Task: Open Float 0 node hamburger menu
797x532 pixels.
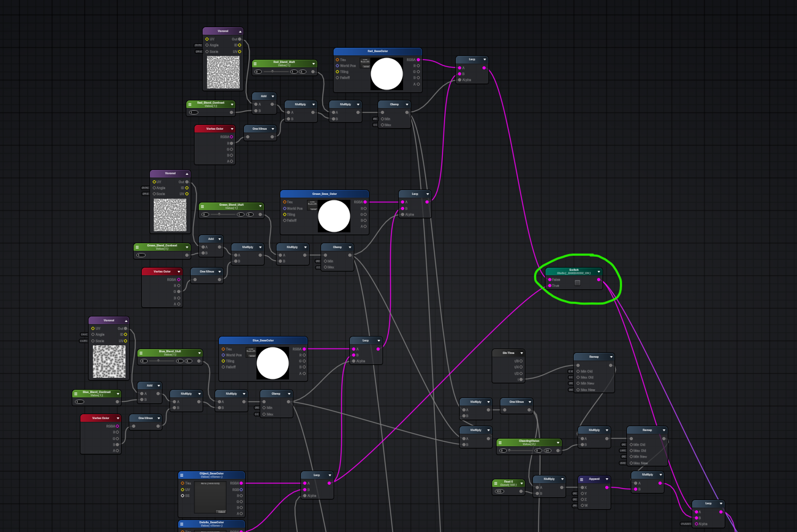Action: pyautogui.click(x=495, y=483)
